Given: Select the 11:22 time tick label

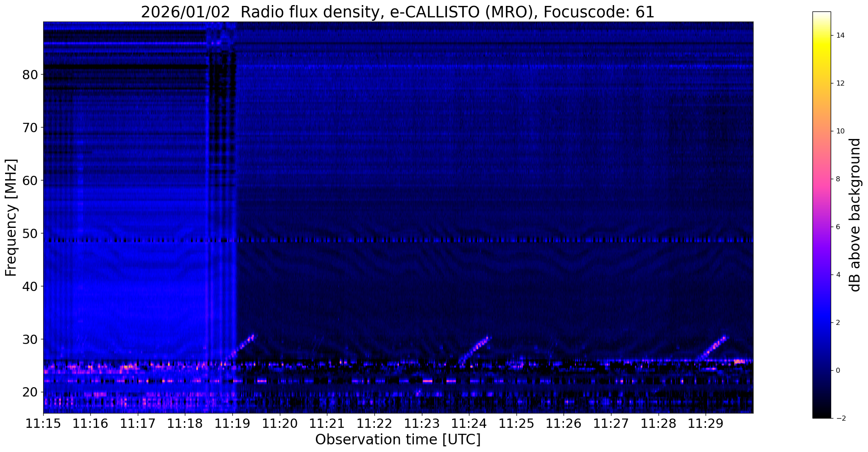Looking at the screenshot, I should tap(374, 423).
